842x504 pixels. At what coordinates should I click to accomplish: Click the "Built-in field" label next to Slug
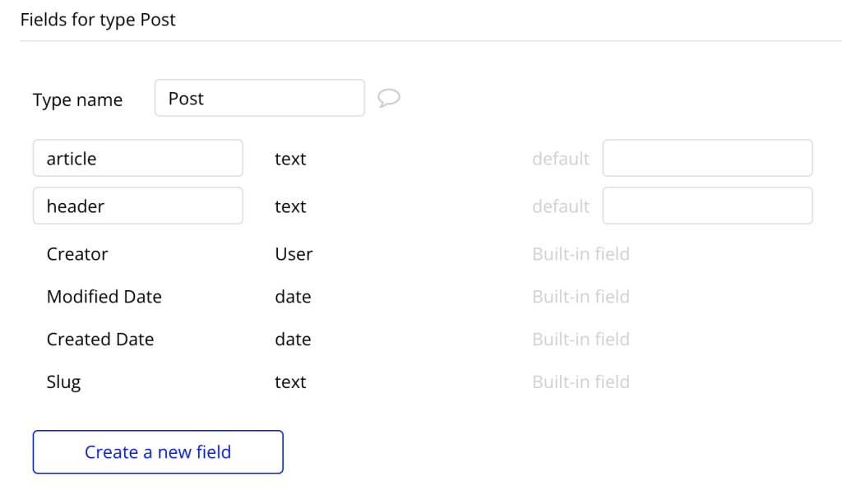click(581, 381)
